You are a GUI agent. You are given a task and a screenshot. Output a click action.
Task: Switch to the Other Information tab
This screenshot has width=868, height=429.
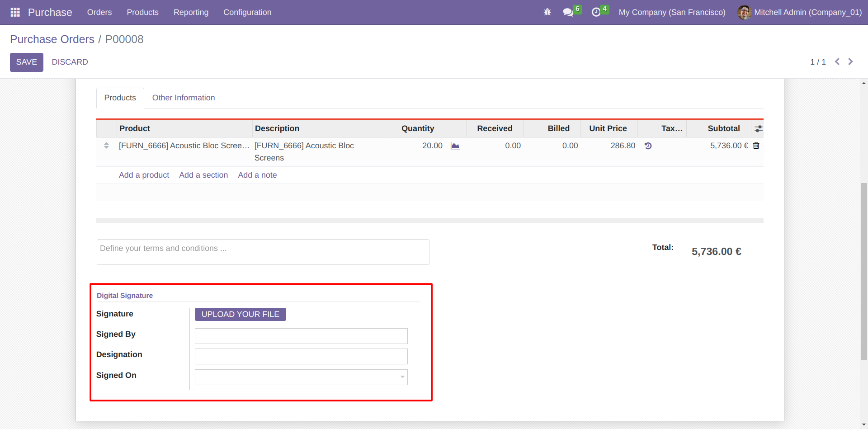[x=184, y=98]
